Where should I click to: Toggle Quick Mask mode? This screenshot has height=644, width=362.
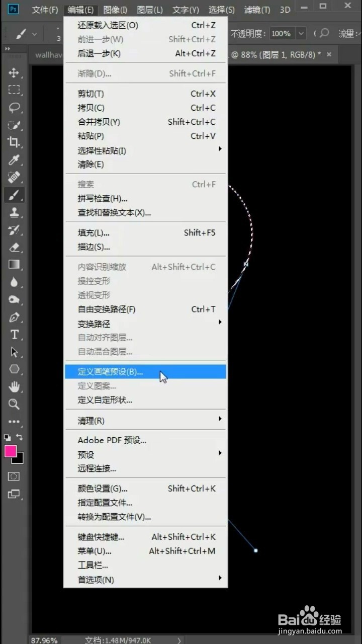14,476
